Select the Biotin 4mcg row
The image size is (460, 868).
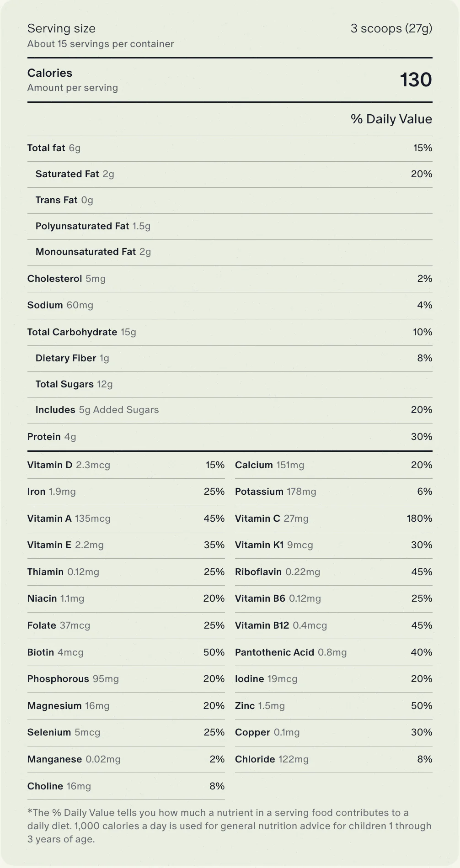click(x=126, y=652)
